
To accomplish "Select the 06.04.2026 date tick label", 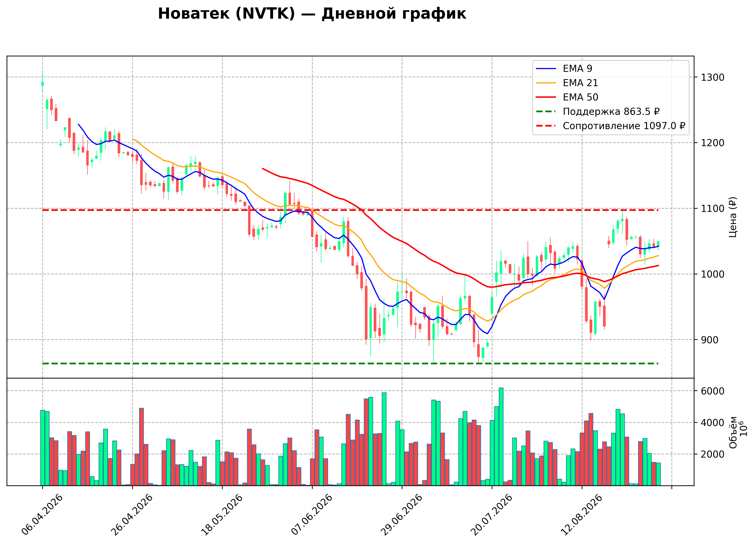I will coord(42,515).
